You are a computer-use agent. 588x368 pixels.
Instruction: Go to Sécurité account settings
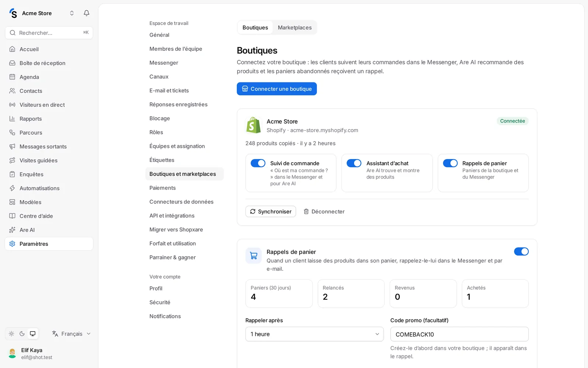coord(160,302)
